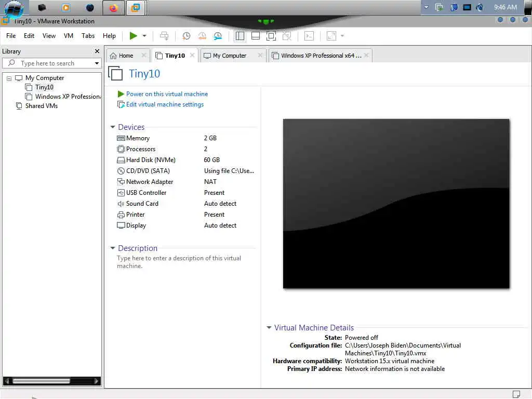The height and width of the screenshot is (399, 532).
Task: Click the library scrollbar right arrow
Action: (96, 381)
